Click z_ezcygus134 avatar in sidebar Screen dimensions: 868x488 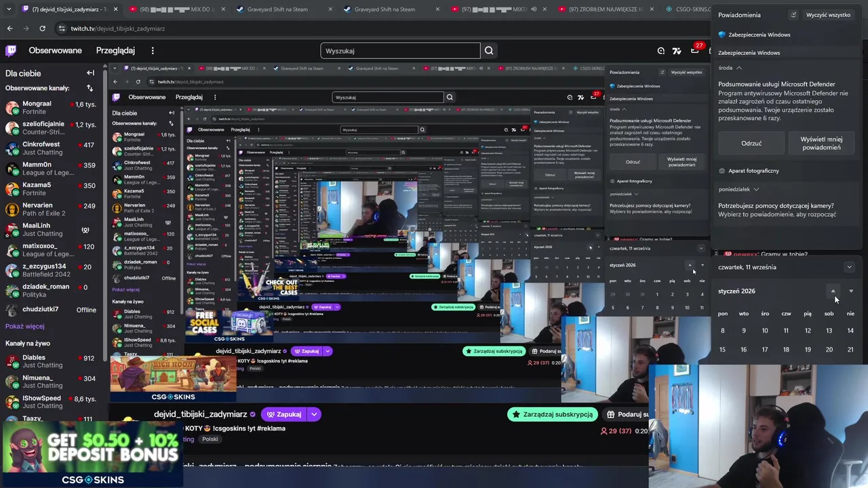point(12,270)
